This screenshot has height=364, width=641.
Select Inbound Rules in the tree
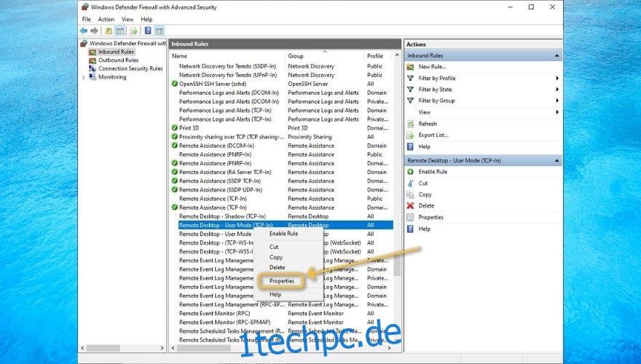[x=116, y=52]
